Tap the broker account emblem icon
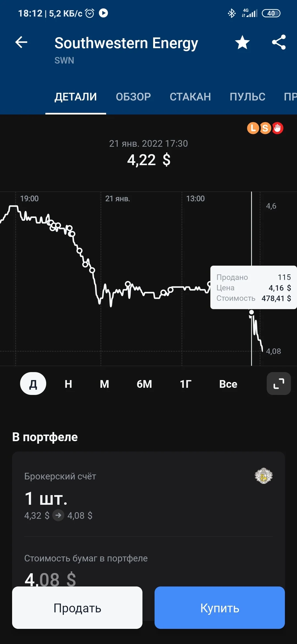 [264, 476]
